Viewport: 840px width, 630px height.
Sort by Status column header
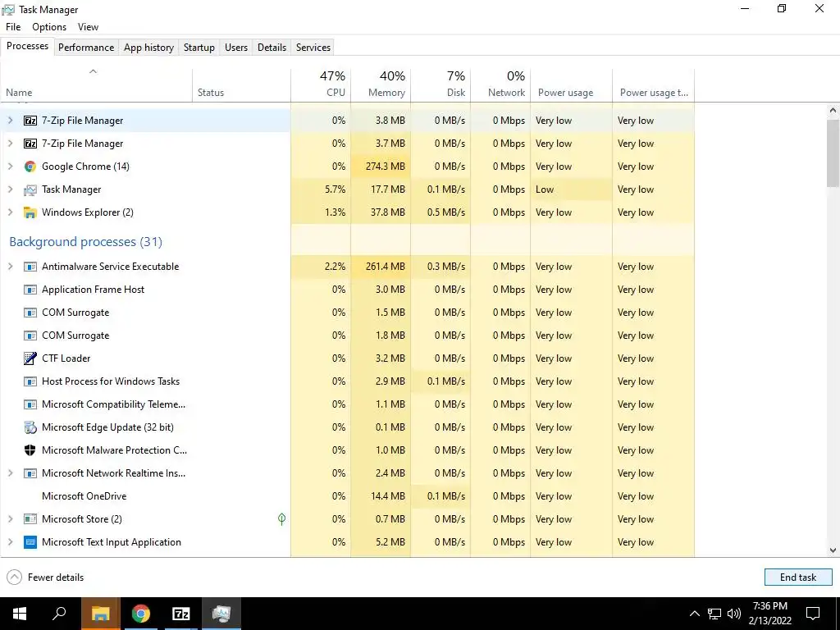click(x=242, y=84)
